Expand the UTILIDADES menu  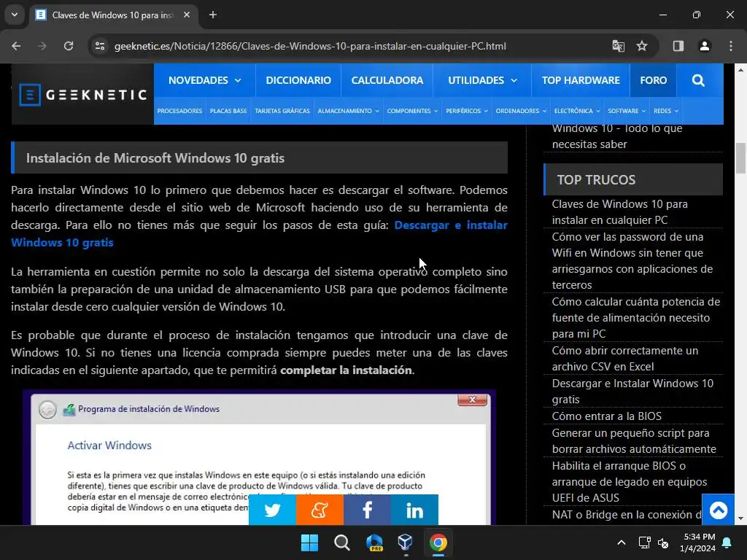click(x=482, y=80)
